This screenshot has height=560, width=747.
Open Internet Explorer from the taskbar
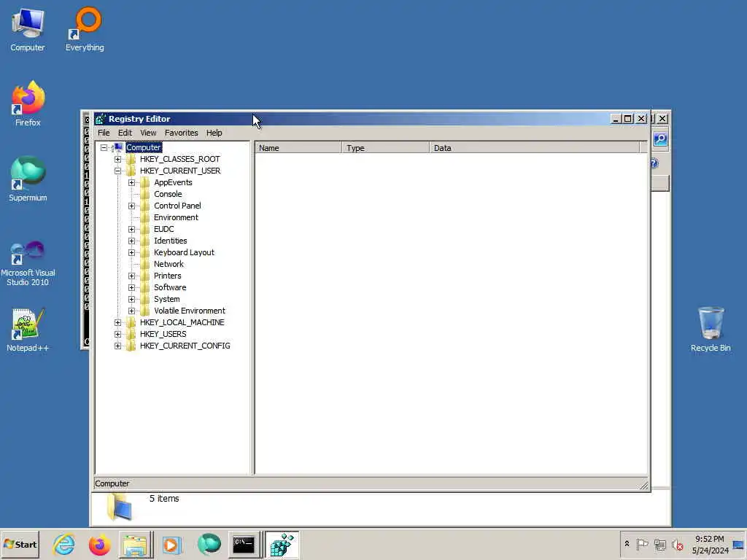(64, 544)
